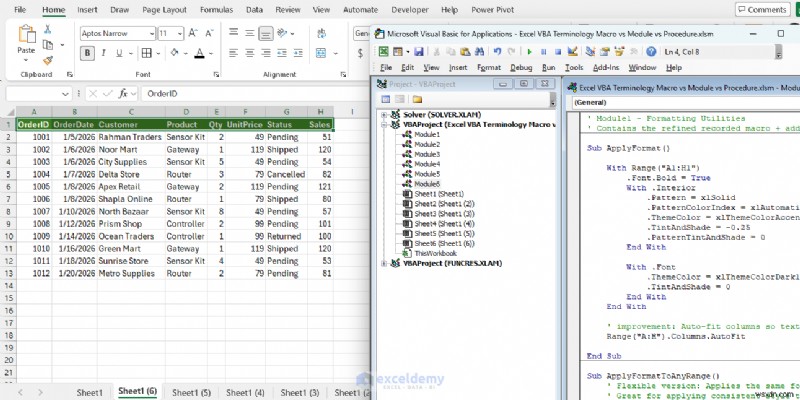Open the Properties Window icon in VBA toolbar
The image size is (800, 400).
605,52
